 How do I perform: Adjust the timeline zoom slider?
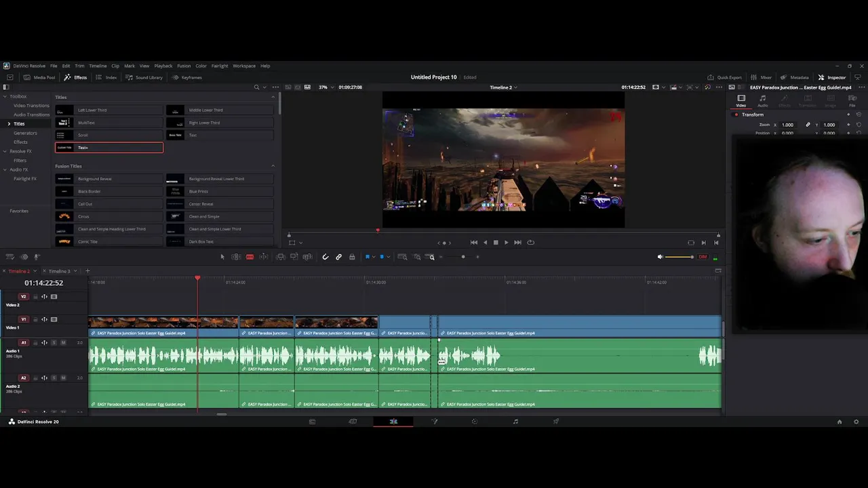[x=463, y=257]
